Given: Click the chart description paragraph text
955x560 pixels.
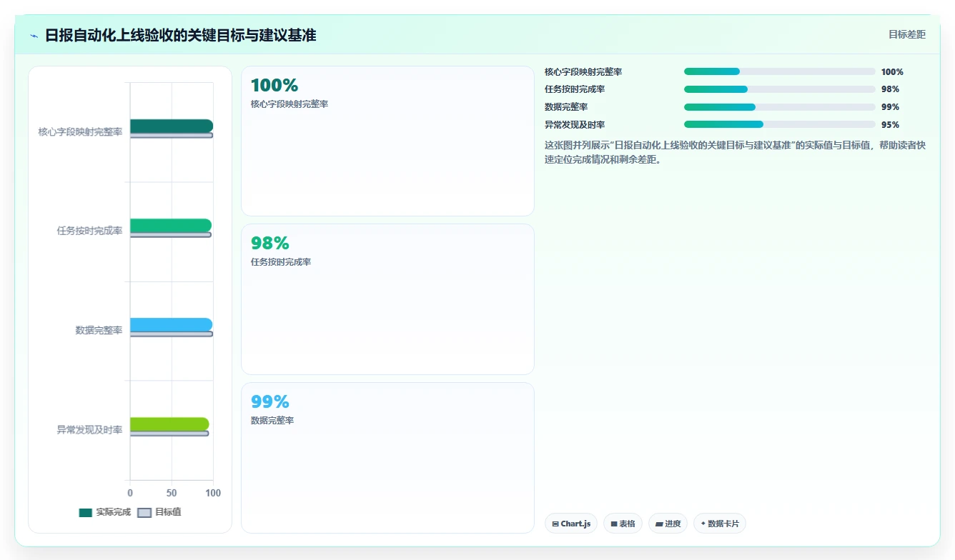Looking at the screenshot, I should tap(735, 152).
